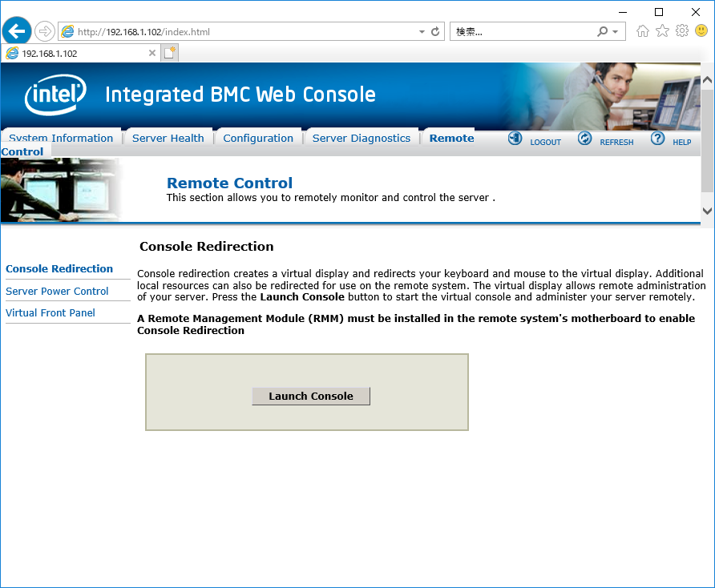Viewport: 715px width, 588px height.
Task: Open the address bar history dropdown arrow
Action: 422,32
